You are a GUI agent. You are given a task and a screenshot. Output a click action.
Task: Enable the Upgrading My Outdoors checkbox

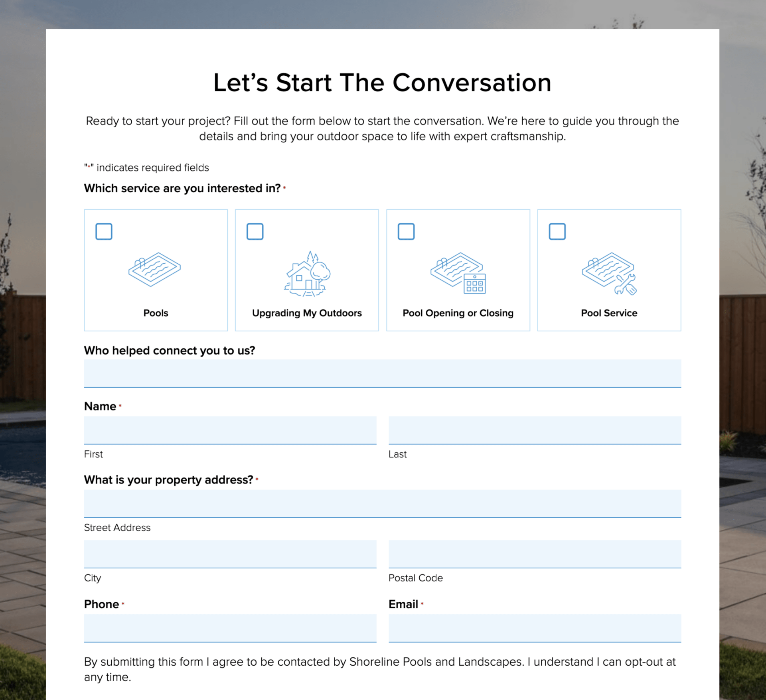(255, 231)
